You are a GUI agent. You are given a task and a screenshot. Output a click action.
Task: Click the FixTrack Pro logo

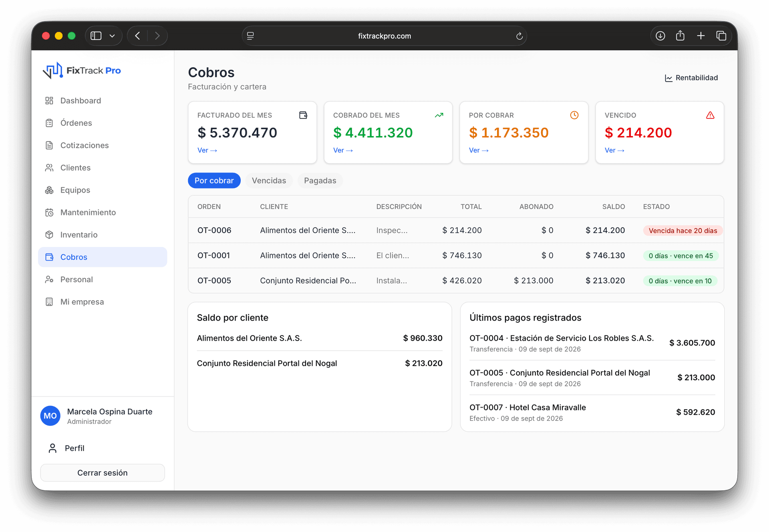click(82, 70)
